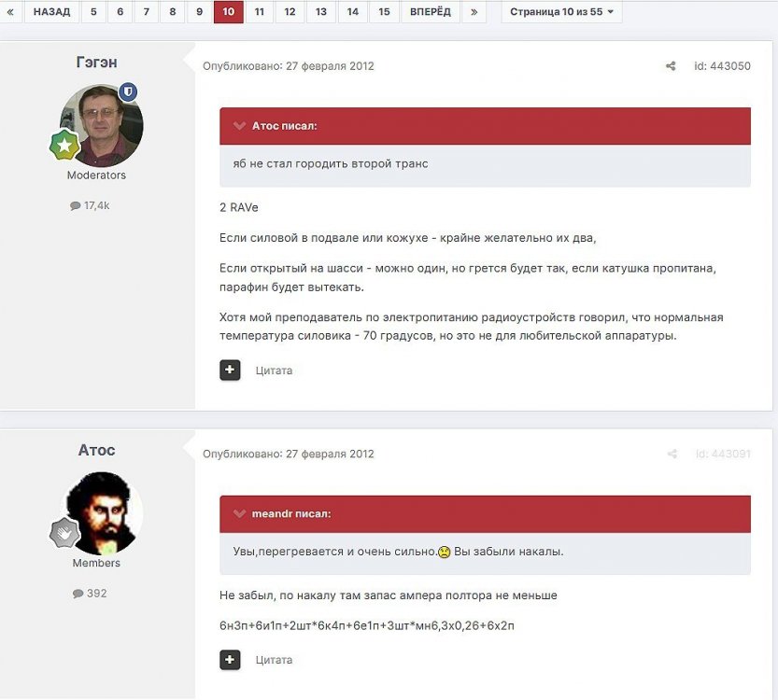Click the moderator shield badge on Гэгэн's avatar

coord(129,91)
